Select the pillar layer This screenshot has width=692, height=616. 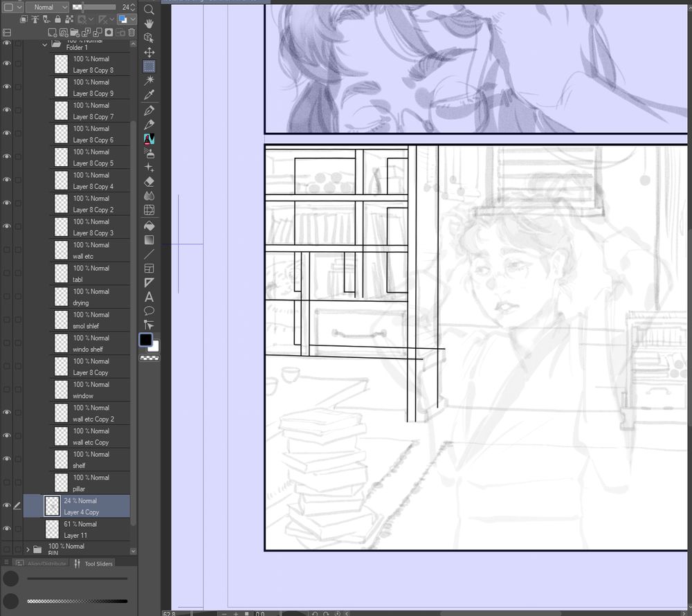[x=90, y=482]
